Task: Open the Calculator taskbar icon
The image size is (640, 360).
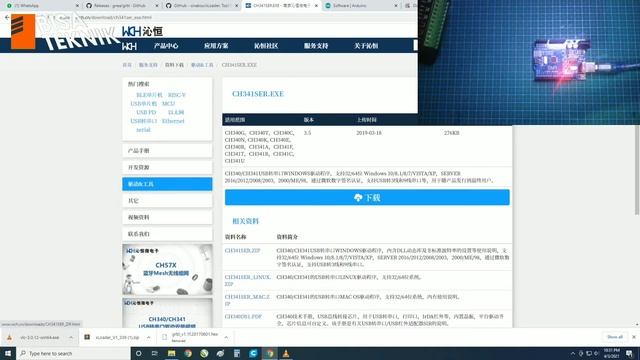Action: tap(237, 353)
